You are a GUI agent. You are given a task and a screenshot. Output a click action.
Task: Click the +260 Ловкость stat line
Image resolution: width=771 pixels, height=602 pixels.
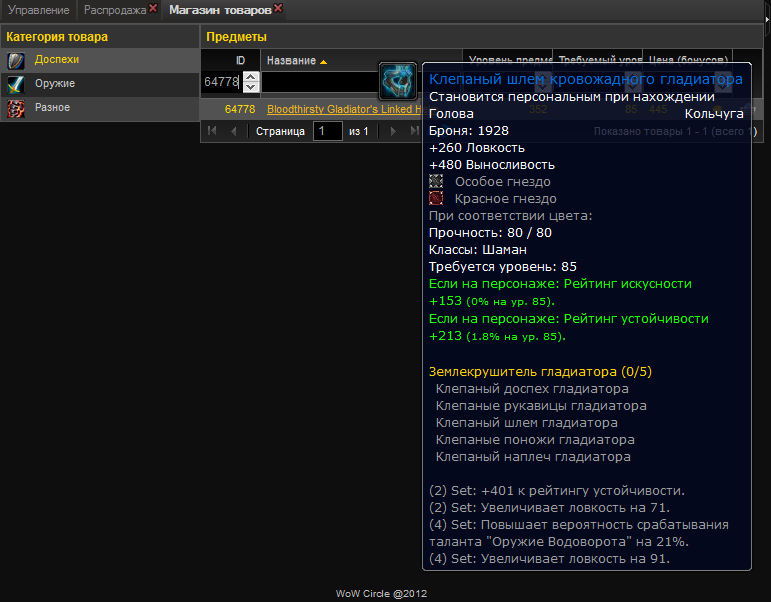pos(476,148)
